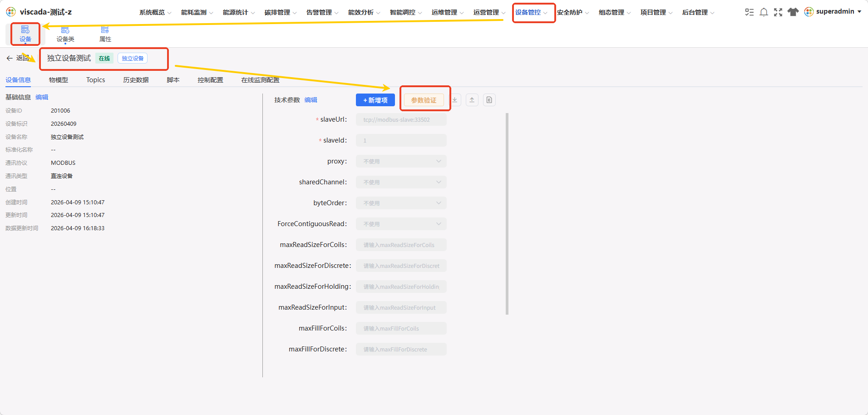Image resolution: width=868 pixels, height=415 pixels.
Task: Click the download parameters icon
Action: coord(455,100)
